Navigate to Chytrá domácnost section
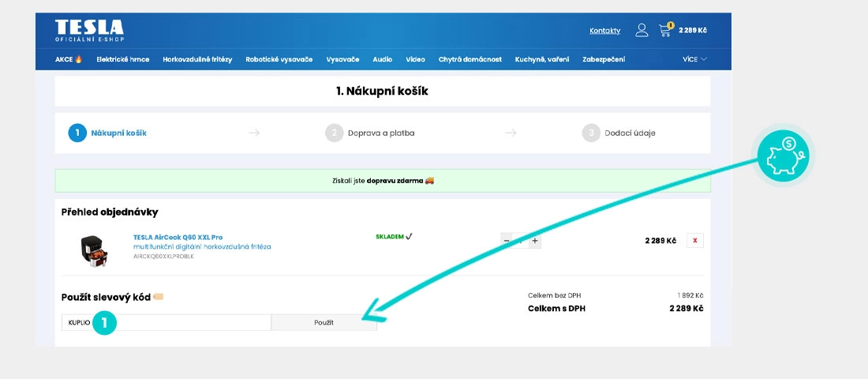The width and height of the screenshot is (868, 379). 470,59
